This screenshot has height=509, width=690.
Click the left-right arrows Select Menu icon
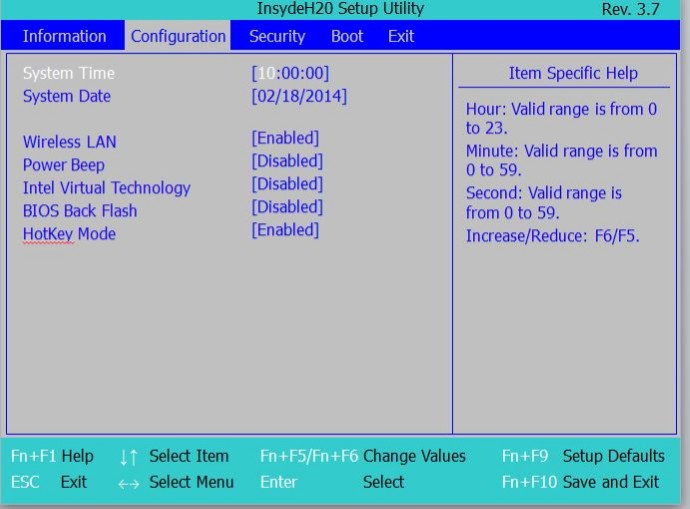click(x=129, y=483)
